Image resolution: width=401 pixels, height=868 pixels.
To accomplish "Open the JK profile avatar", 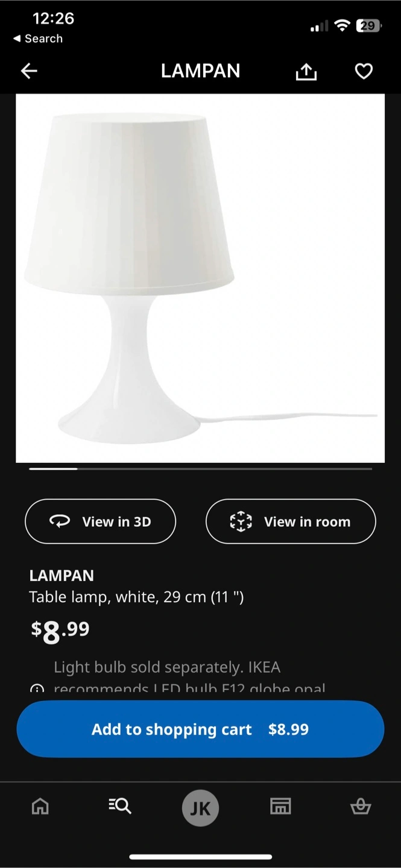I will (x=200, y=808).
